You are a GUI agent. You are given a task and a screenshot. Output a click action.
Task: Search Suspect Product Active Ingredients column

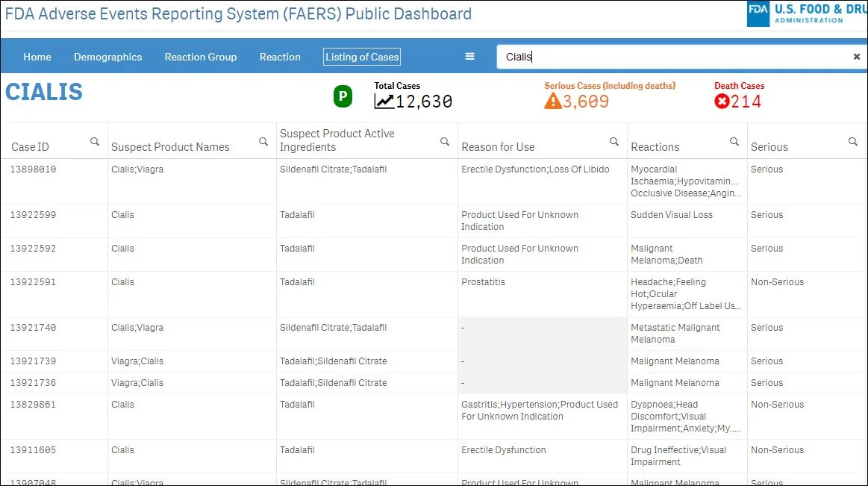tap(445, 142)
